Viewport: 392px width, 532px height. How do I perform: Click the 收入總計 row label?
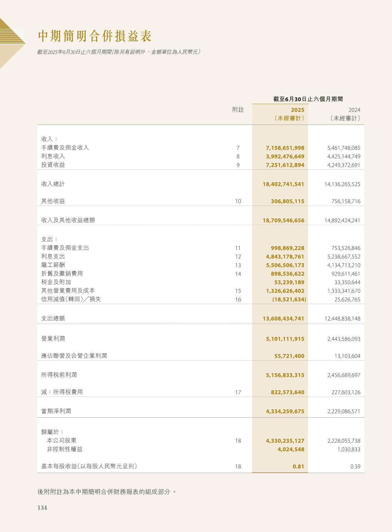pos(53,184)
